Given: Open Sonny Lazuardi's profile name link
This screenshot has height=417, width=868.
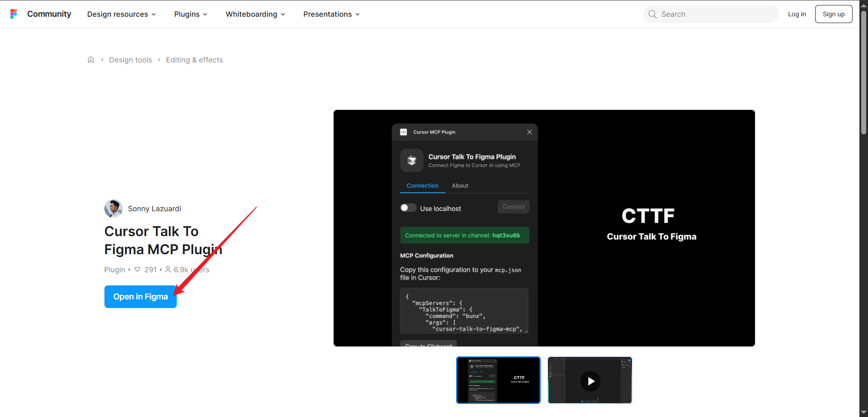Looking at the screenshot, I should tap(155, 208).
